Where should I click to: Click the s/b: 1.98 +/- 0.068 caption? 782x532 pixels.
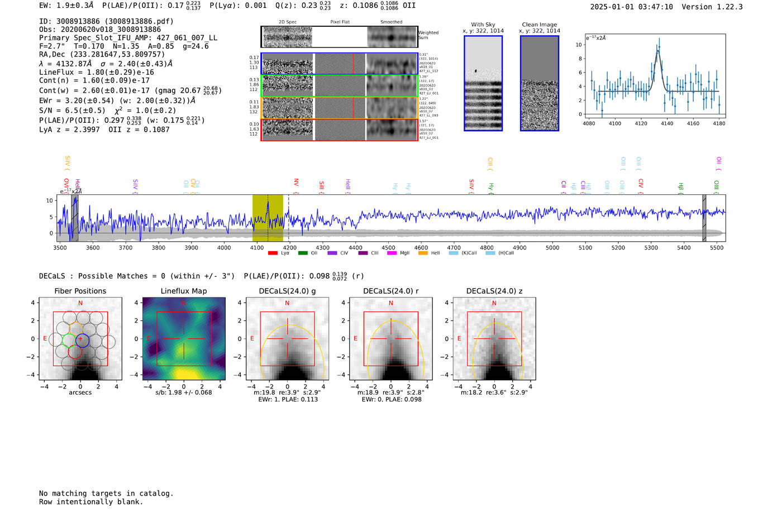184,392
